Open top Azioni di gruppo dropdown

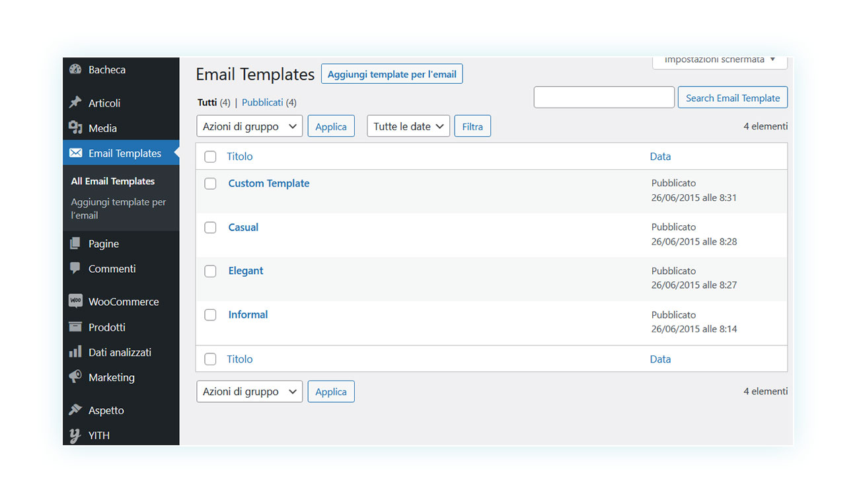250,126
